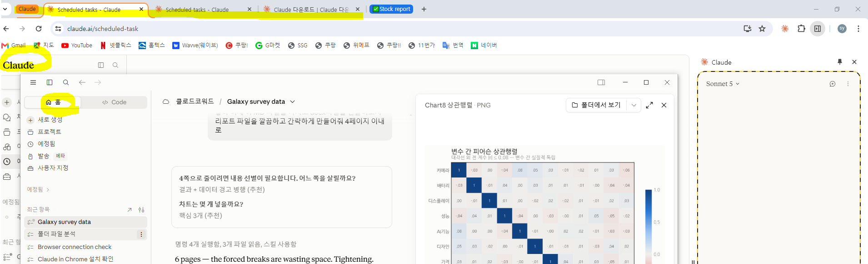Click 새로 생성 to start new task
This screenshot has width=868, height=264.
pos(45,120)
